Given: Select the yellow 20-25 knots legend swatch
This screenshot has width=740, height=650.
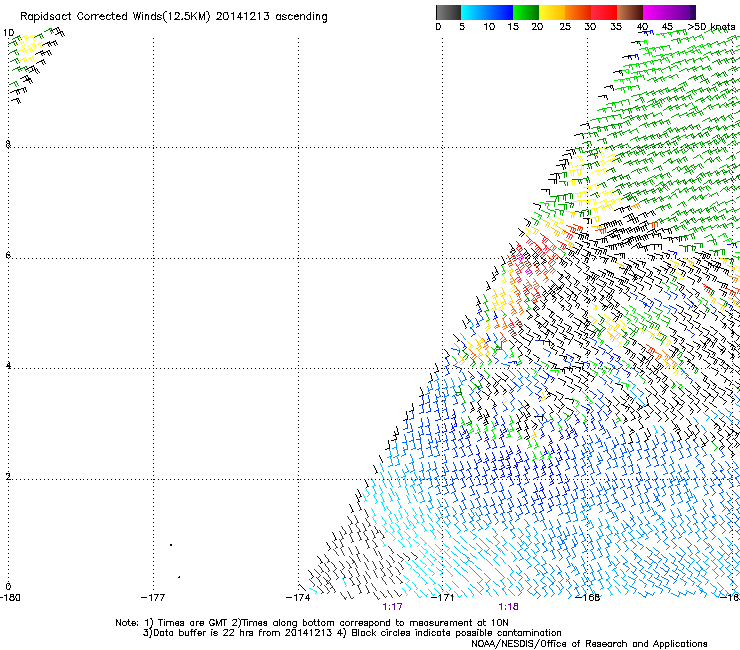Looking at the screenshot, I should (x=552, y=12).
